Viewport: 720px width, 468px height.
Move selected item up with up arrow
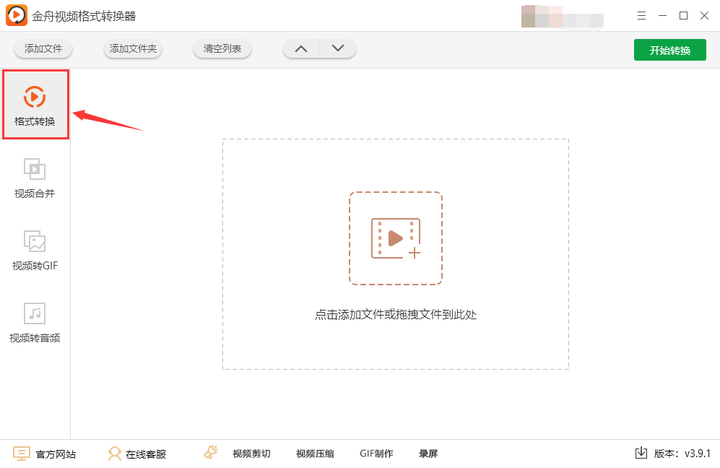click(301, 49)
